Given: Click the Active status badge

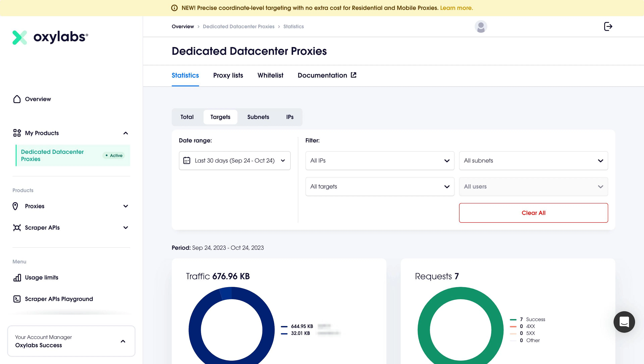Looking at the screenshot, I should point(114,155).
